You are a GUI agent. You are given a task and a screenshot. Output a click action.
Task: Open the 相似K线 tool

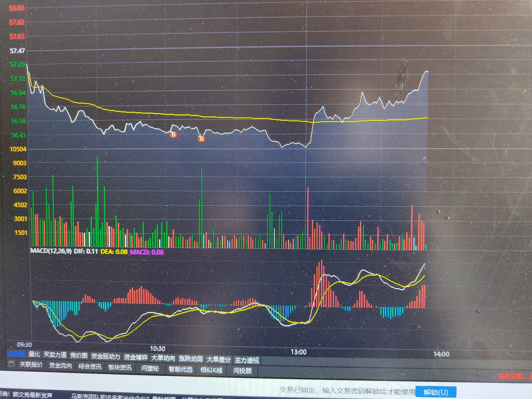point(211,370)
